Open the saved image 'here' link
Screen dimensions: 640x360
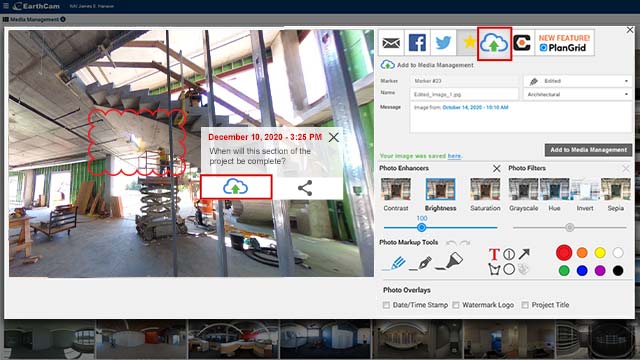(x=454, y=156)
